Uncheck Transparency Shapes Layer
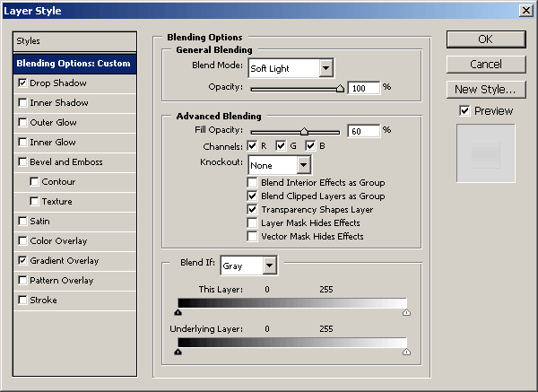The height and width of the screenshot is (392, 538). pos(252,209)
